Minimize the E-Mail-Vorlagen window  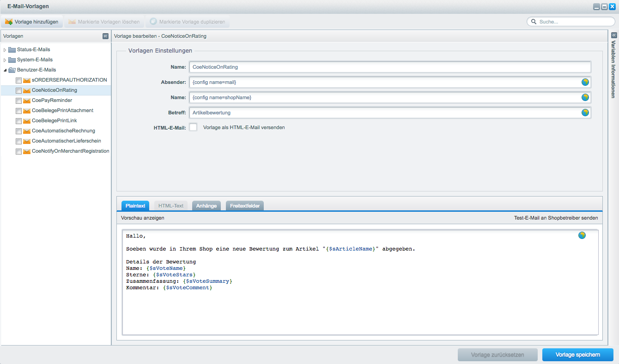tap(597, 6)
